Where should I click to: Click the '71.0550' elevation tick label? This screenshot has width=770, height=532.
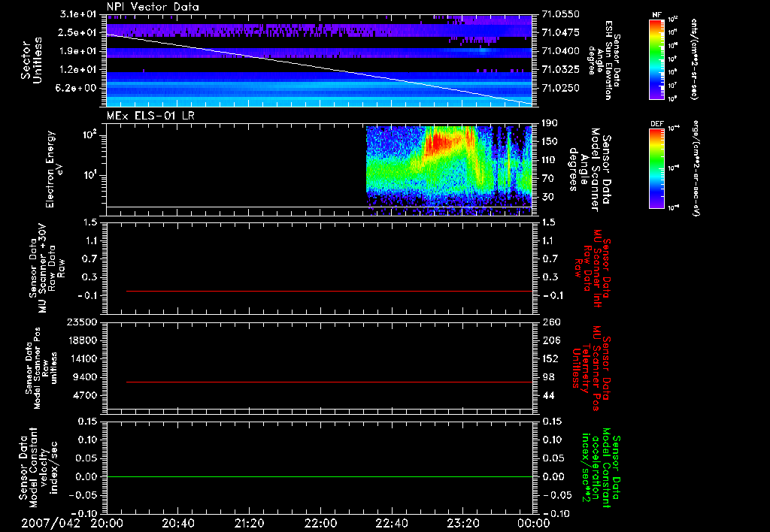pos(561,14)
